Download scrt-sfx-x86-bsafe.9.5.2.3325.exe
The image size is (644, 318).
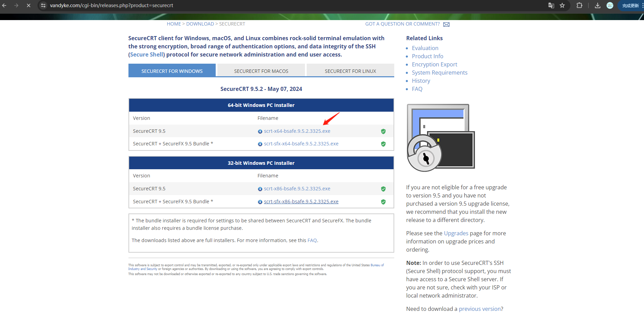click(301, 202)
